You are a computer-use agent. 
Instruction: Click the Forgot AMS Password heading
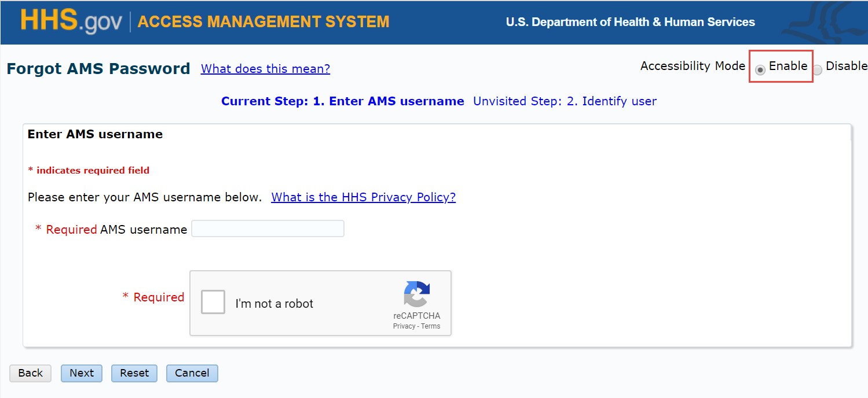click(97, 68)
